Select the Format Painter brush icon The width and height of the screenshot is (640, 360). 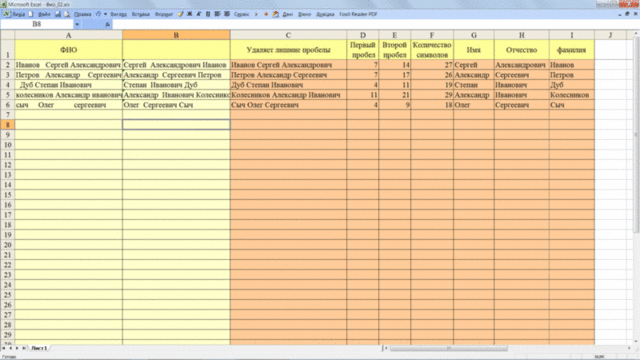coord(180,14)
